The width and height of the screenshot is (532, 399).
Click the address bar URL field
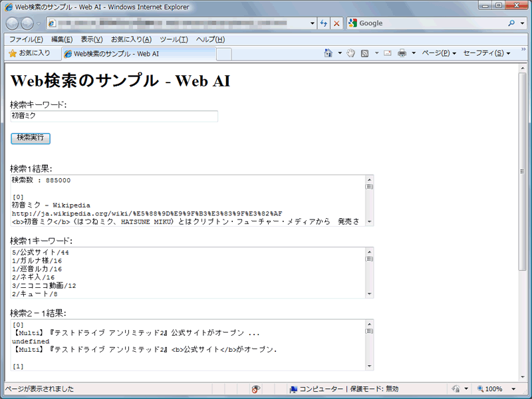click(176, 23)
